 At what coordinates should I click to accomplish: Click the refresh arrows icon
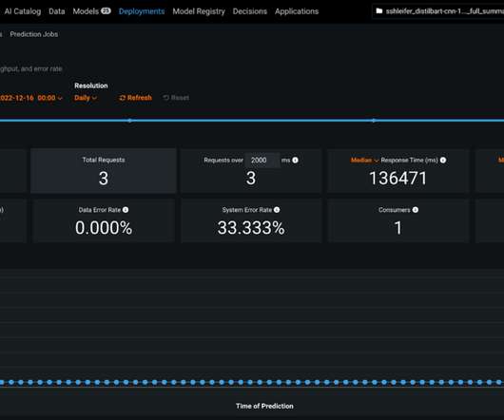click(x=122, y=98)
